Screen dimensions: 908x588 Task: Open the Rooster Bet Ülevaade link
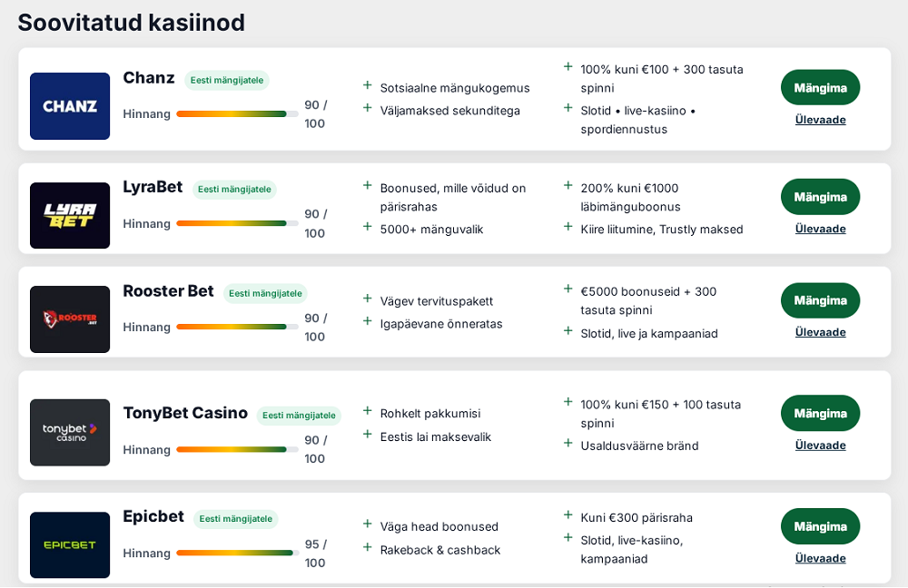pyautogui.click(x=820, y=332)
